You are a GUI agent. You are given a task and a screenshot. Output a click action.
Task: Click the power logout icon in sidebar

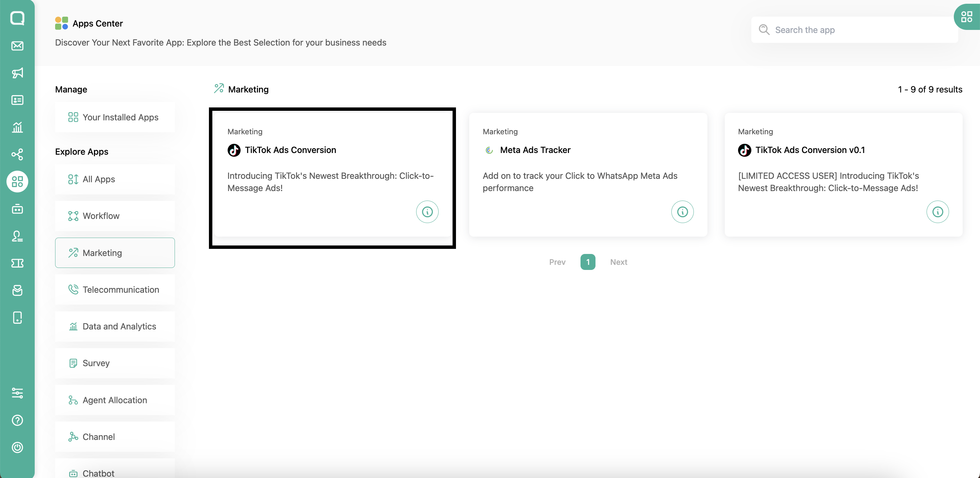coord(17,447)
